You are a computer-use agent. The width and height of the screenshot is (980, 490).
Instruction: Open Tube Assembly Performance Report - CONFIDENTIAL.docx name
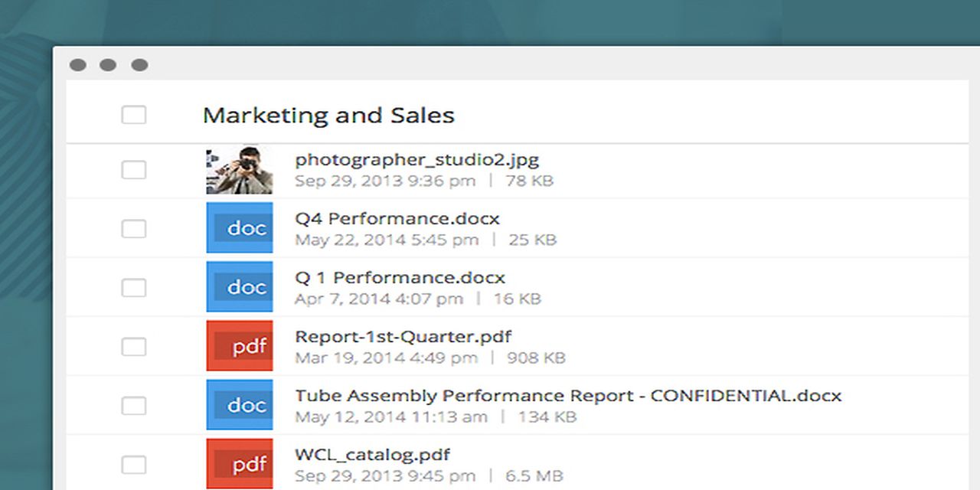567,396
